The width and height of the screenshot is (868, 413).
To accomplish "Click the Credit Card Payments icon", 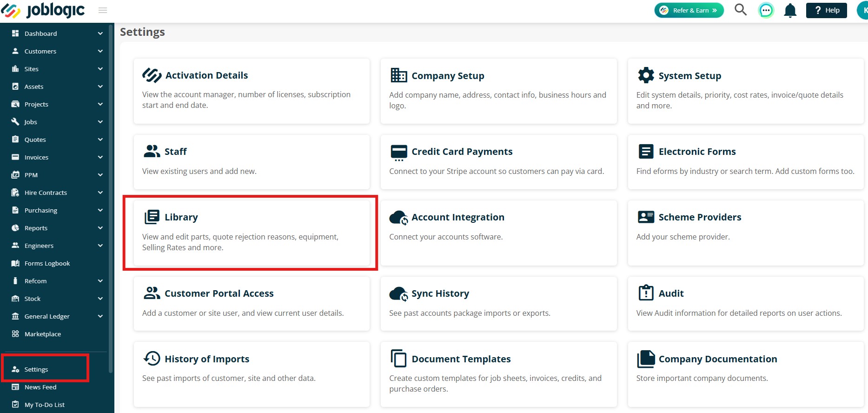I will pos(398,153).
